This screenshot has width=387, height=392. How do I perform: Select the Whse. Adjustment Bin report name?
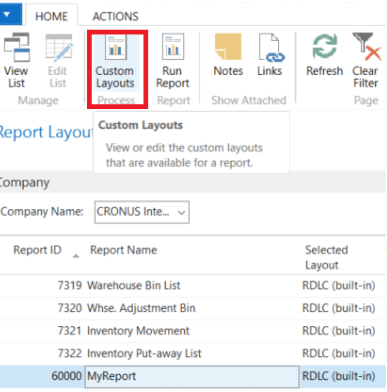coord(141,308)
